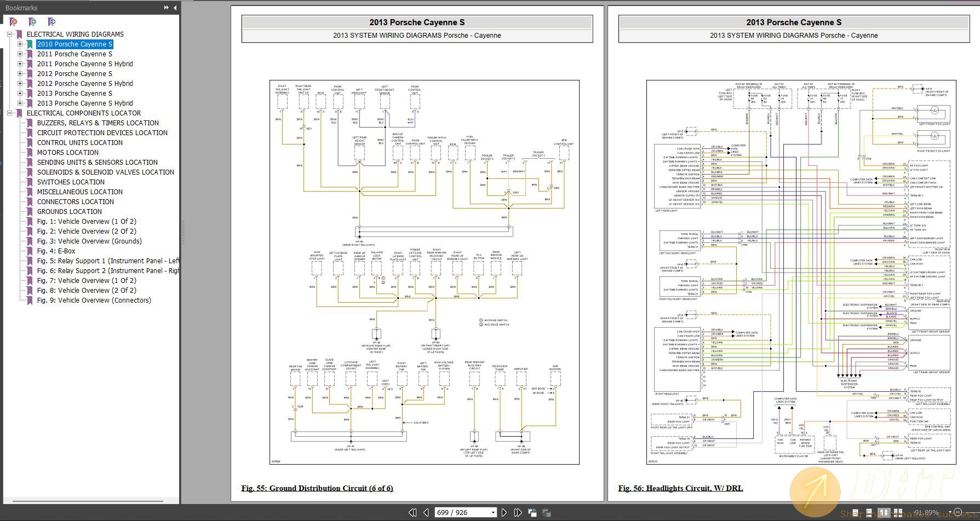Open SENDING UNITS & SENSORS LOCATION bookmark
This screenshot has width=980, height=521.
coord(98,162)
